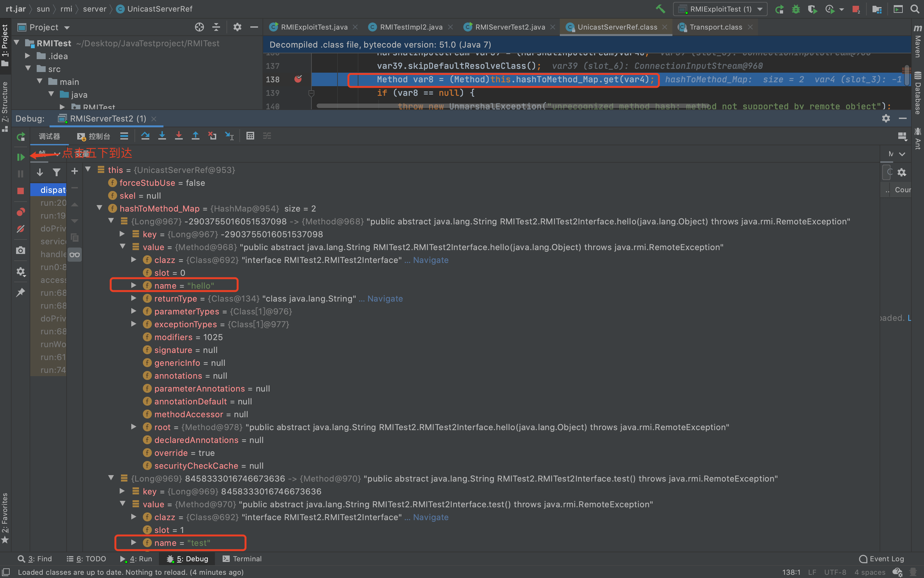Close the RMIServerTest2 (1) debug tab
Screen dimensions: 924x578
pyautogui.click(x=154, y=119)
